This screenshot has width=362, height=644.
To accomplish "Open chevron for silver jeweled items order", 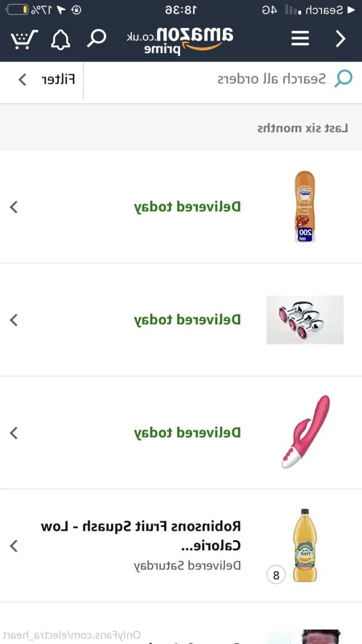I will click(14, 320).
